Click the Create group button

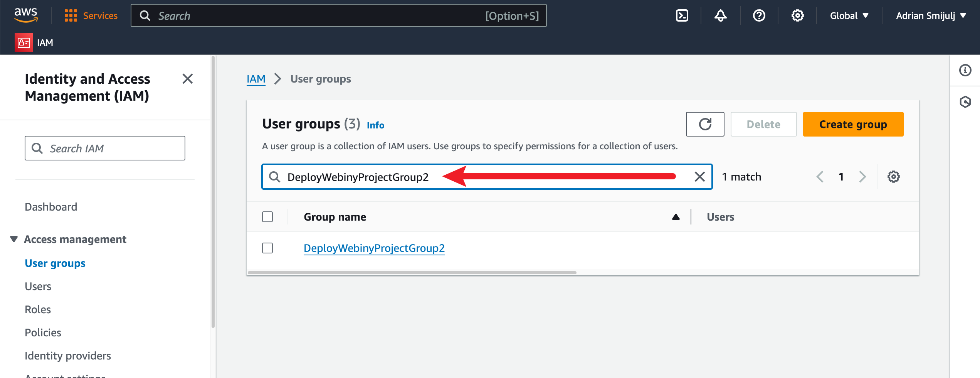[853, 124]
